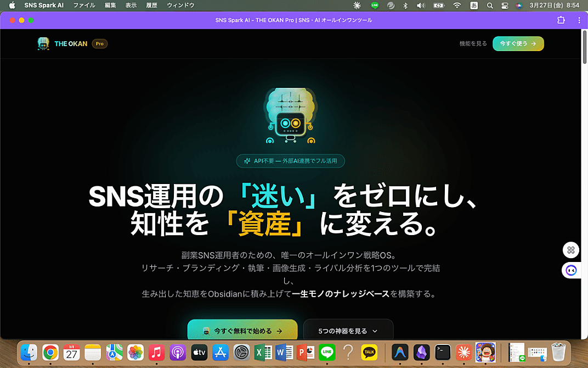588x368 pixels.
Task: Open the robot face assistant floating icon
Action: coord(571,270)
